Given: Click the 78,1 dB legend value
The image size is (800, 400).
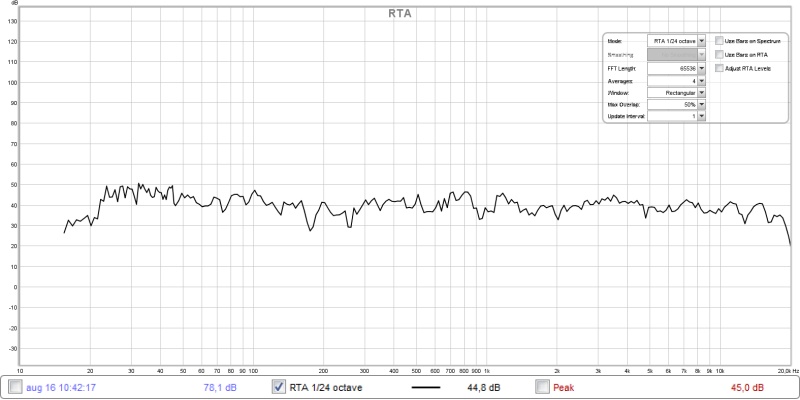Looking at the screenshot, I should [x=220, y=388].
